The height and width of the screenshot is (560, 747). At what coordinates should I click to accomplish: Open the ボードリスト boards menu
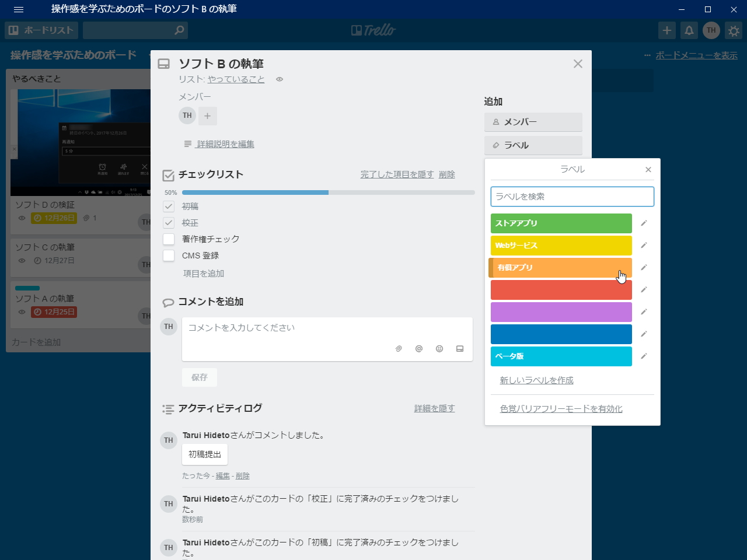coord(41,30)
